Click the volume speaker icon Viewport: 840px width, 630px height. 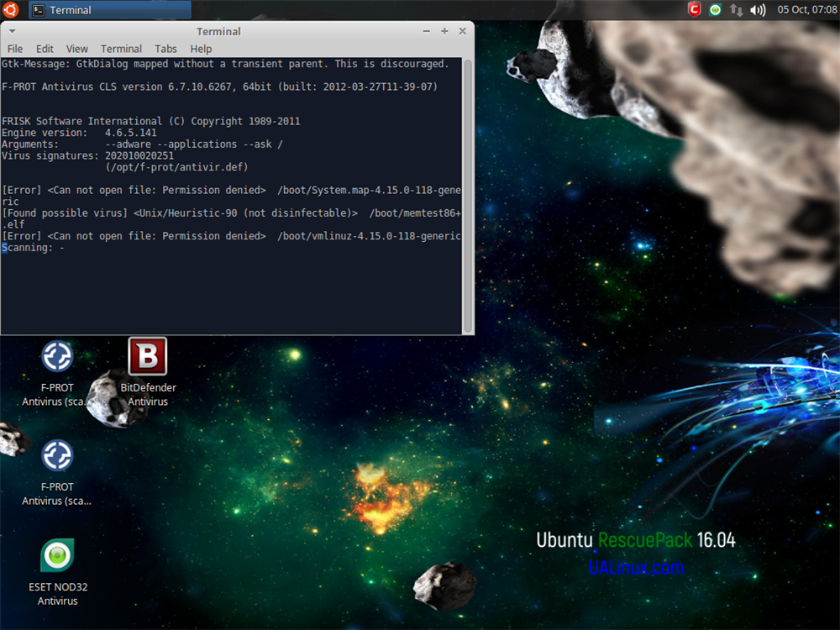click(758, 9)
